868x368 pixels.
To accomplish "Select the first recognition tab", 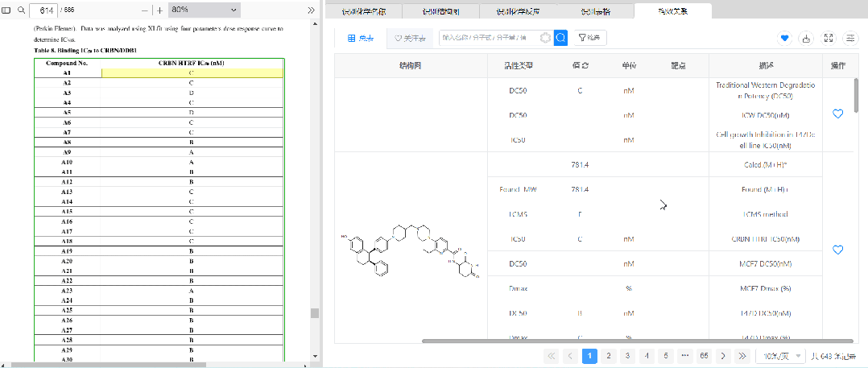I will 364,11.
